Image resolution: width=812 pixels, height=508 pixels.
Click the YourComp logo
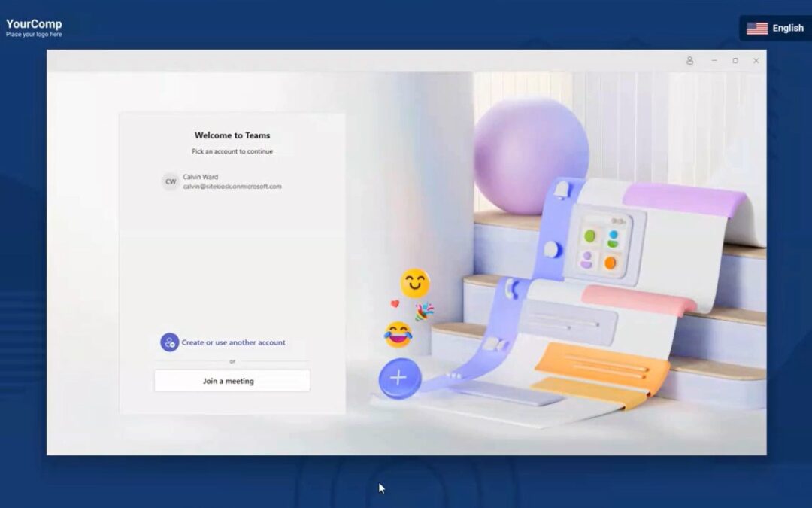[34, 28]
